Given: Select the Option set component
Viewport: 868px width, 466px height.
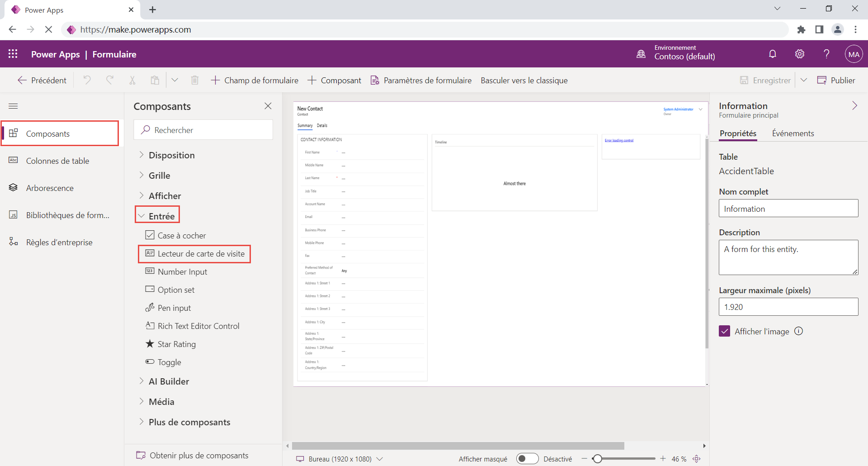Looking at the screenshot, I should click(170, 290).
